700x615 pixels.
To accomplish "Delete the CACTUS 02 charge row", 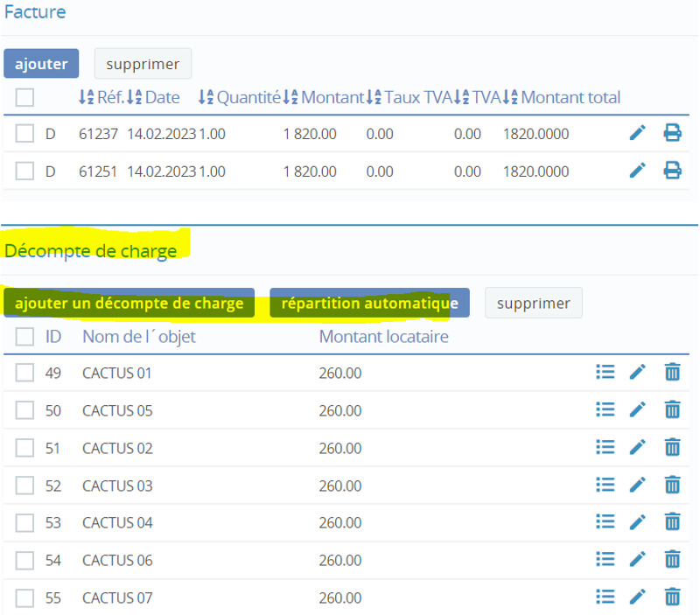I will (672, 447).
